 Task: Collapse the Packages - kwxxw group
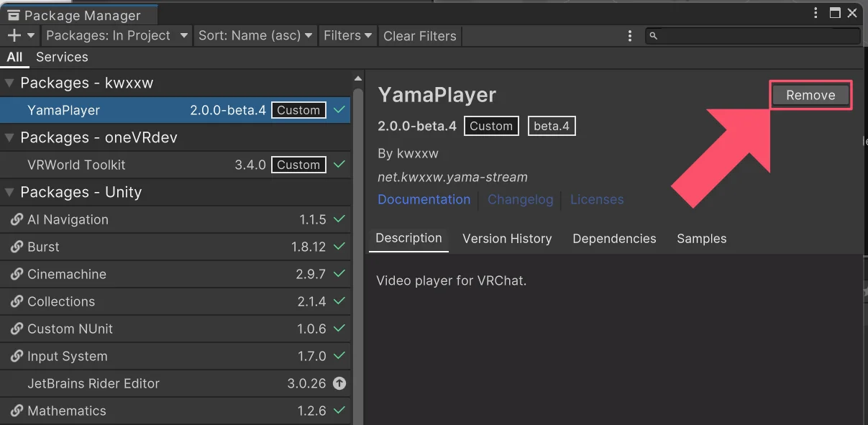9,83
